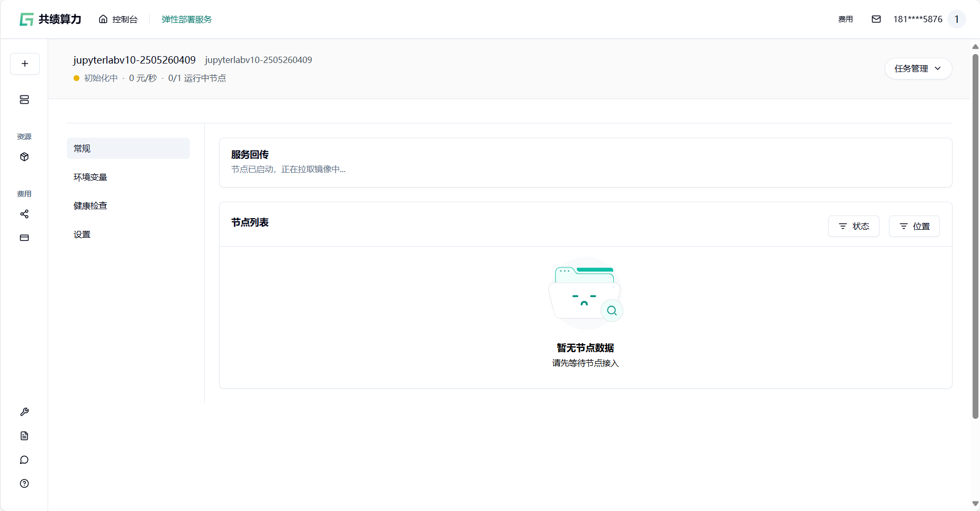Viewport: 980px width, 511px height.
Task: Click the chat bubble feedback icon
Action: pos(24,460)
